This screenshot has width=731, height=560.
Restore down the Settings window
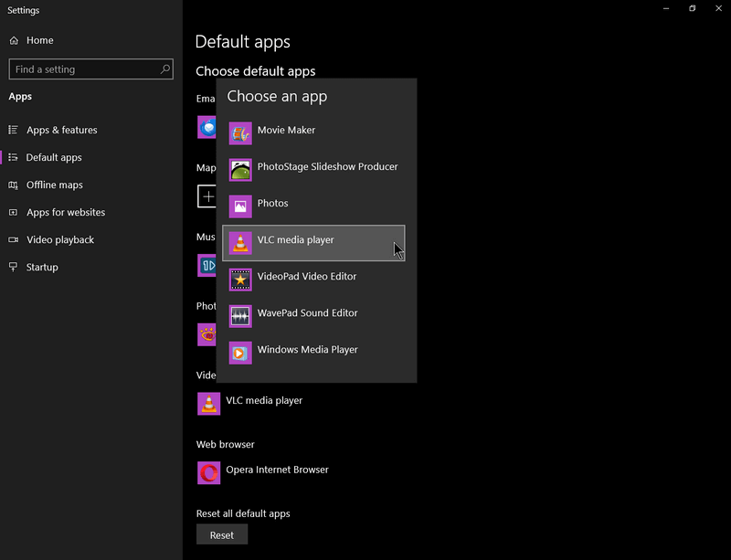693,8
